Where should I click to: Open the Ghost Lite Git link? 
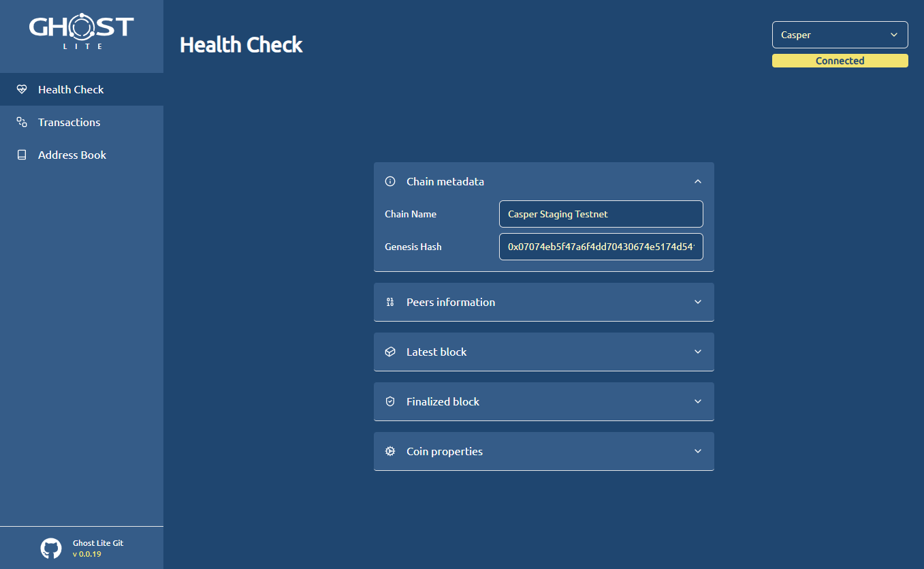pos(98,543)
